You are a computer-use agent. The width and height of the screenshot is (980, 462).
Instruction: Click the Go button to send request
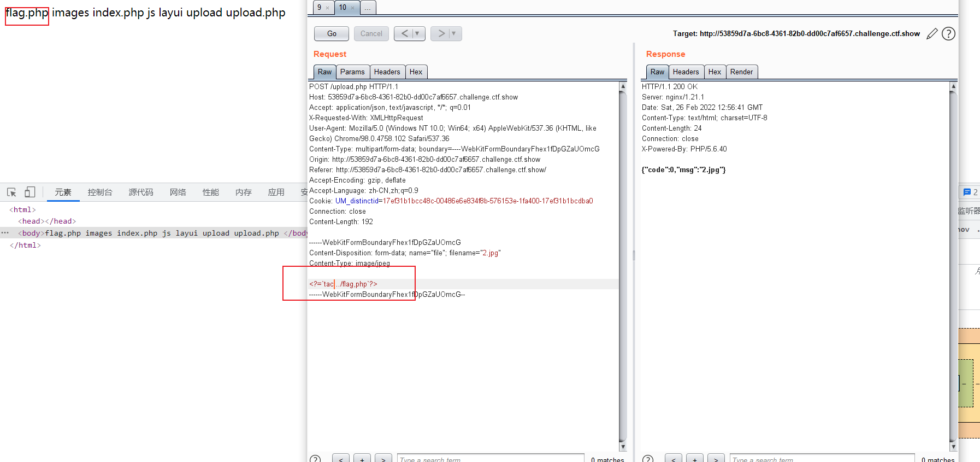tap(332, 34)
